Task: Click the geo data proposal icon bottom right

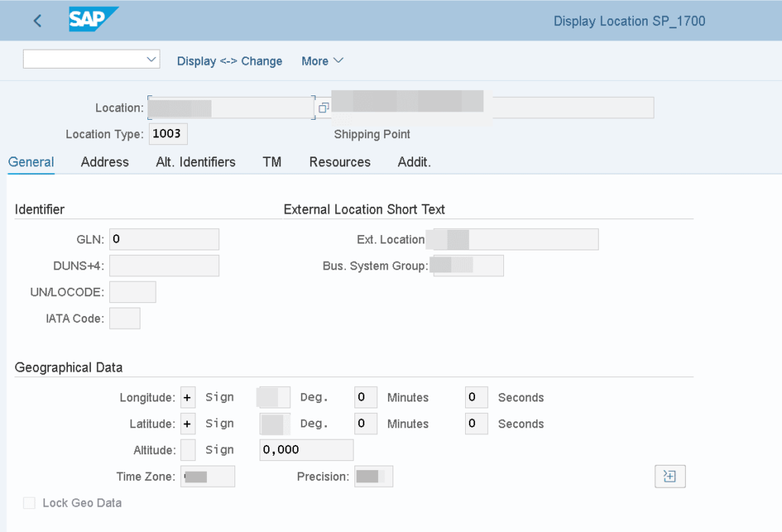Action: point(670,476)
